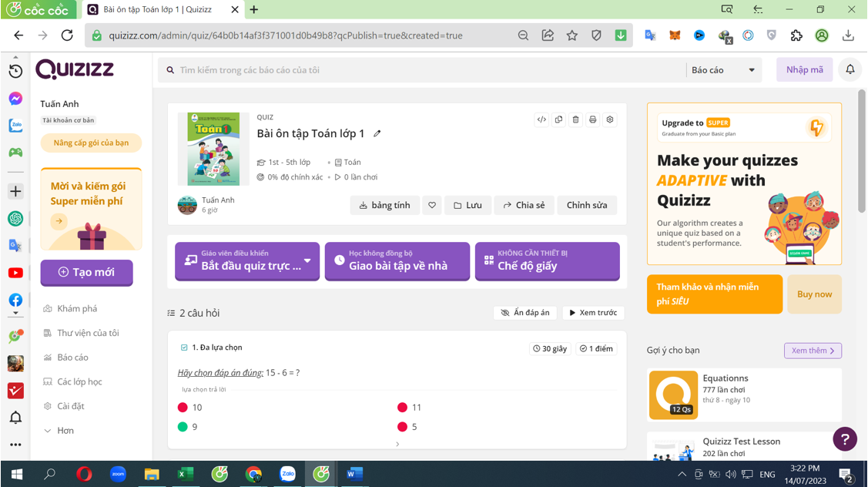This screenshot has width=868, height=487.
Task: Click the Chỉnh sửa button
Action: coord(586,206)
